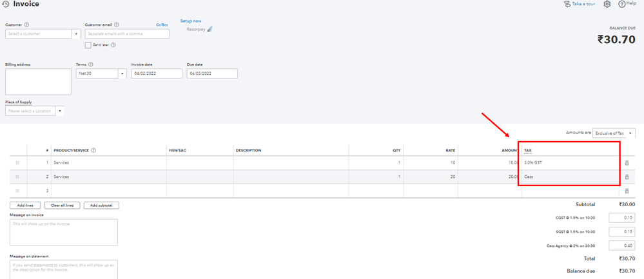Expand the Place of Supply location dropdown
644x279 pixels.
click(x=60, y=111)
